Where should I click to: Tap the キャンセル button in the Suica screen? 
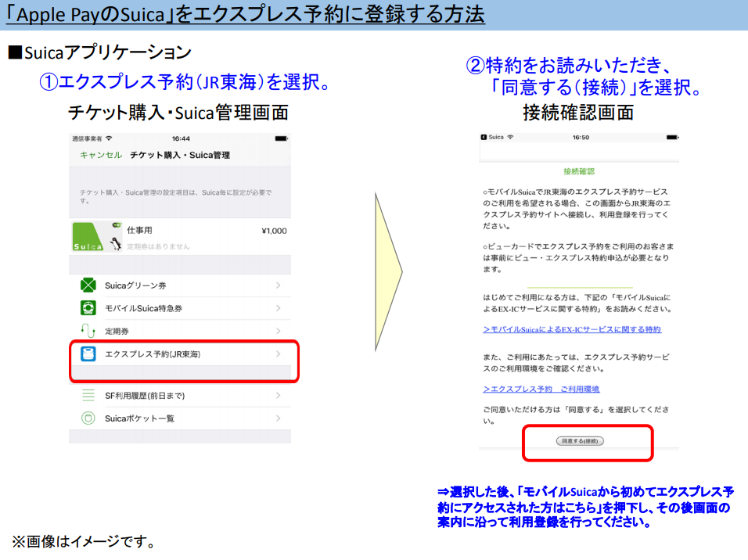tap(101, 155)
